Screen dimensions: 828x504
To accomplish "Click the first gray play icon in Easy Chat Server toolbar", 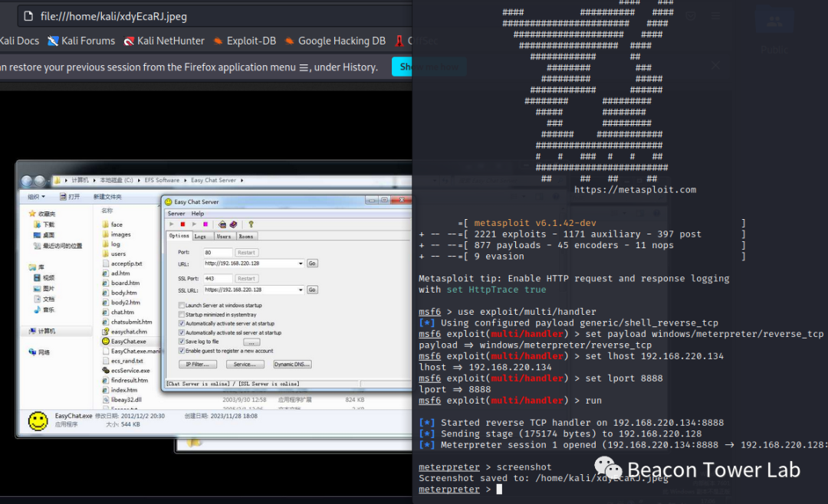I will pos(172,224).
